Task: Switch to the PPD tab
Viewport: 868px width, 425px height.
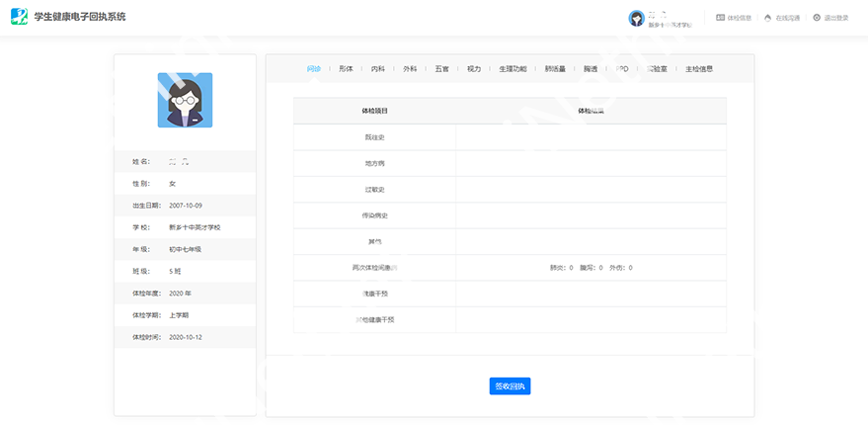Action: [x=622, y=69]
